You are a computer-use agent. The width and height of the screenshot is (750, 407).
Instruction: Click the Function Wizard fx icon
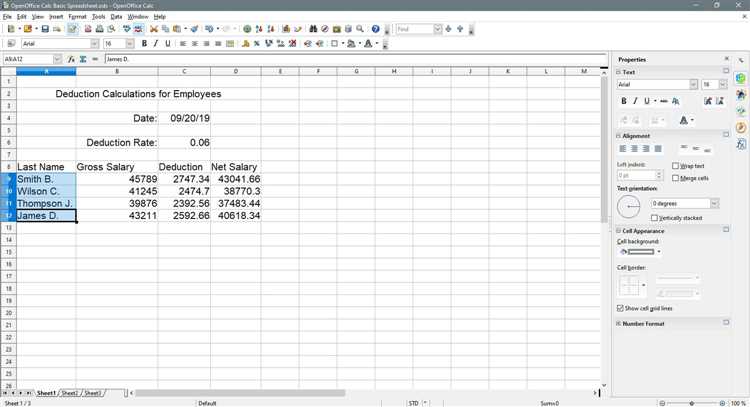71,59
